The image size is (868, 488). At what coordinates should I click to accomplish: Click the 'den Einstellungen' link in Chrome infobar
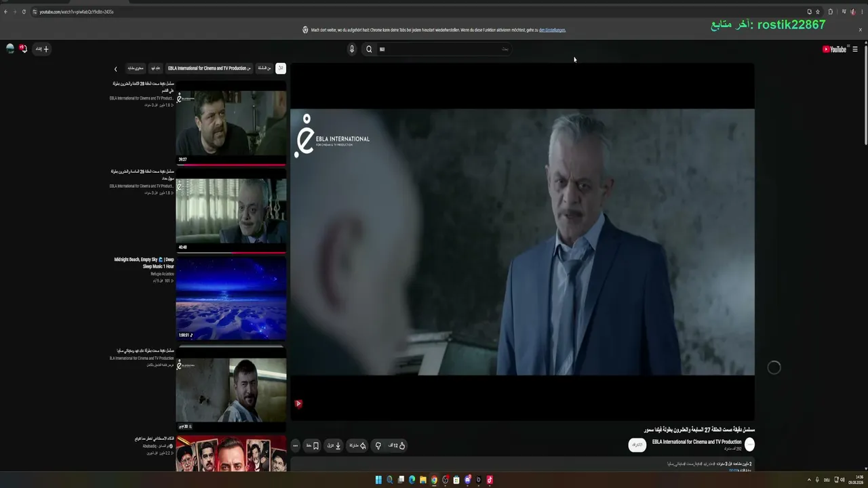(552, 30)
